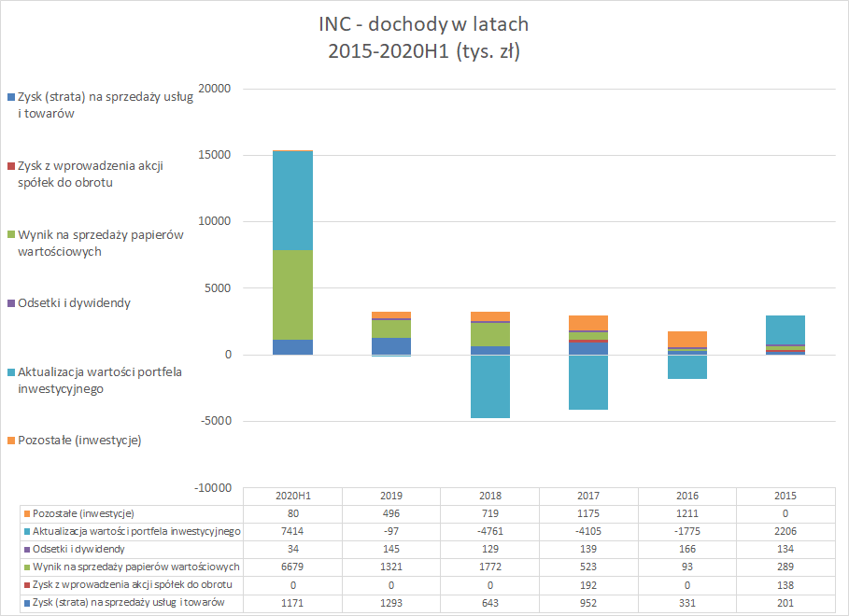849x616 pixels.
Task: Click table cell value 7414
Action: tap(293, 532)
